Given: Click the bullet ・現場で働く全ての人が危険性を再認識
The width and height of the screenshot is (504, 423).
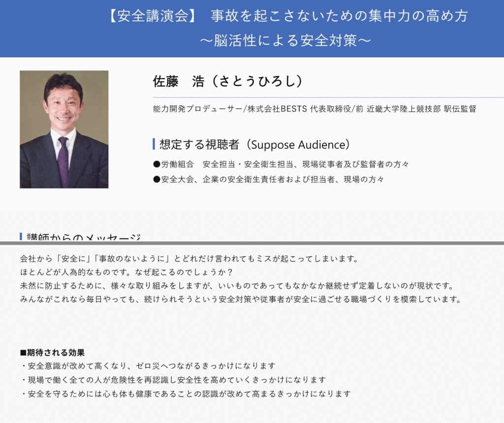Looking at the screenshot, I should pyautogui.click(x=173, y=380).
